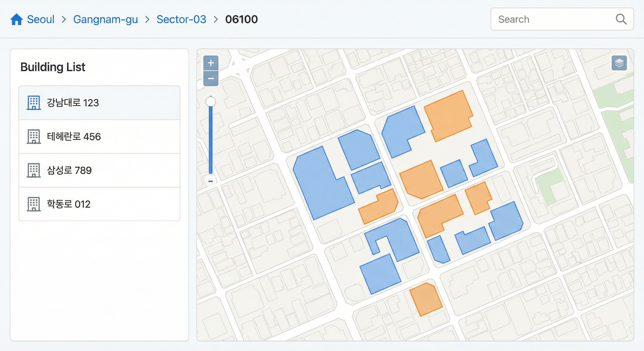The width and height of the screenshot is (644, 351).
Task: Expand the chevron between Seoul and Gangnam-gu
Action: pos(64,19)
